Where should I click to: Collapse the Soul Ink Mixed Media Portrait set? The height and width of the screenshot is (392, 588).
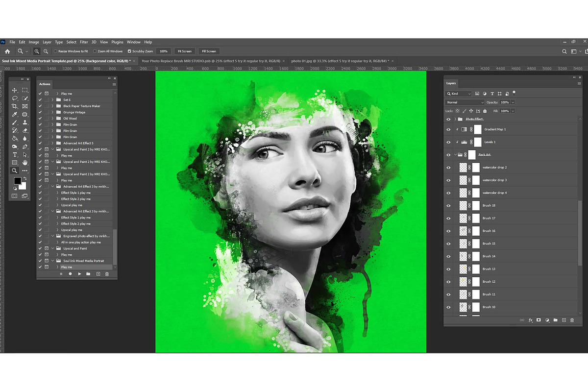coord(52,261)
